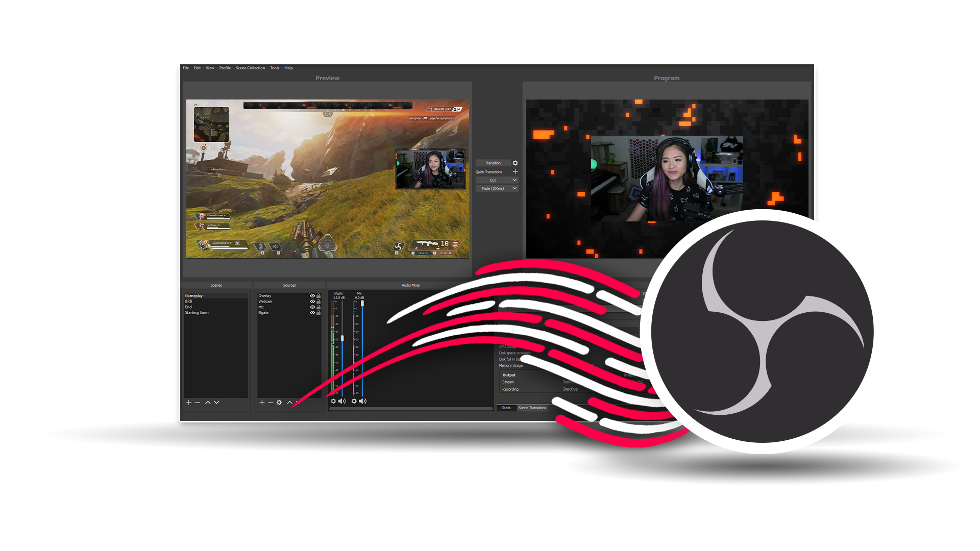Toggle lock on the Webcam source

pyautogui.click(x=318, y=302)
